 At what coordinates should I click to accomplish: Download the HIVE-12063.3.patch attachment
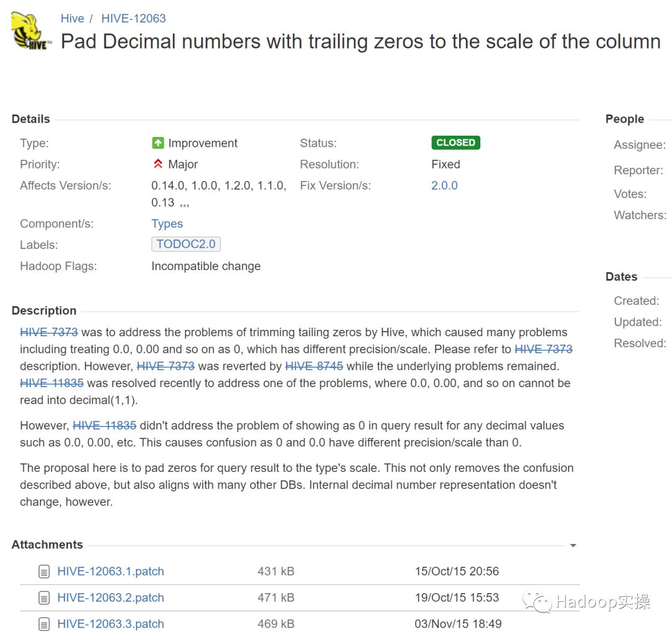click(x=110, y=624)
